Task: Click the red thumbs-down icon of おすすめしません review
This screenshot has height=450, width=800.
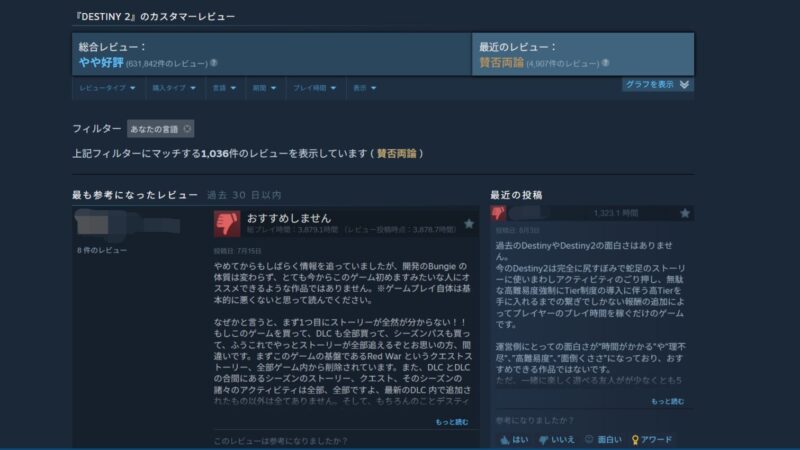Action: coord(227,223)
